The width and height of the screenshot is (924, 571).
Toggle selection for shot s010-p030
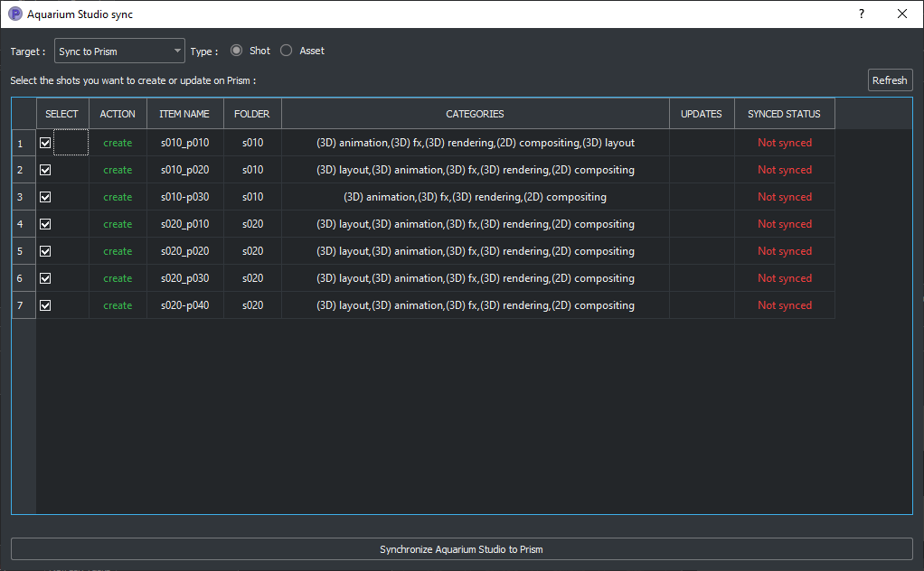(x=45, y=197)
